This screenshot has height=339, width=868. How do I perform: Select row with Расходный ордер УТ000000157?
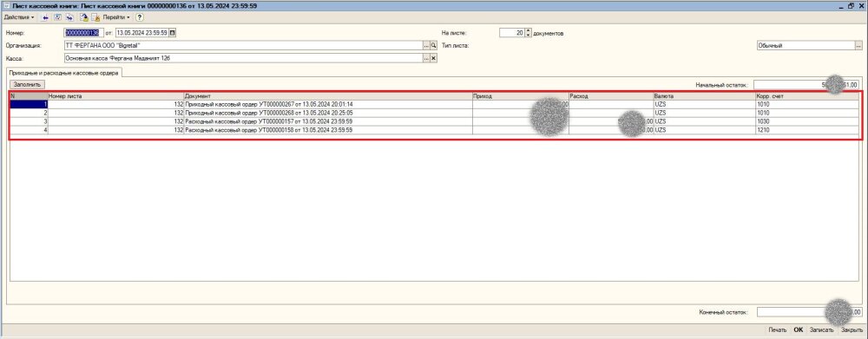pyautogui.click(x=435, y=121)
